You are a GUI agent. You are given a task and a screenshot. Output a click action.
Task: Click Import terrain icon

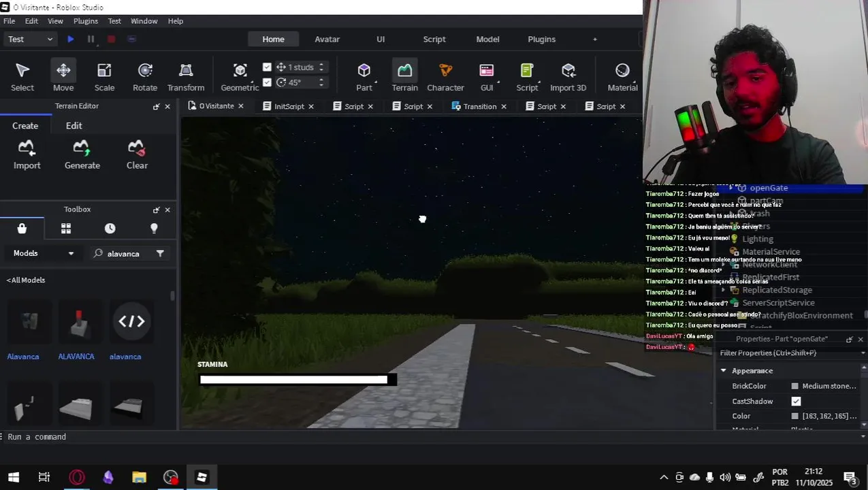pos(27,154)
